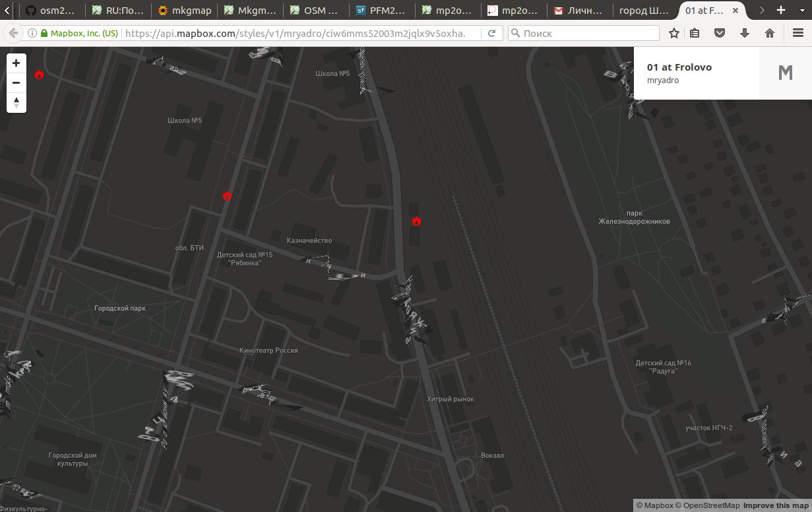
Task: Open Firefox hamburger menu
Action: [x=797, y=33]
